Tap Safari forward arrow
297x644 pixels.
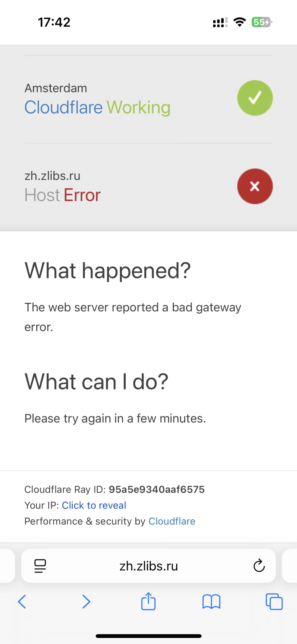[86, 602]
